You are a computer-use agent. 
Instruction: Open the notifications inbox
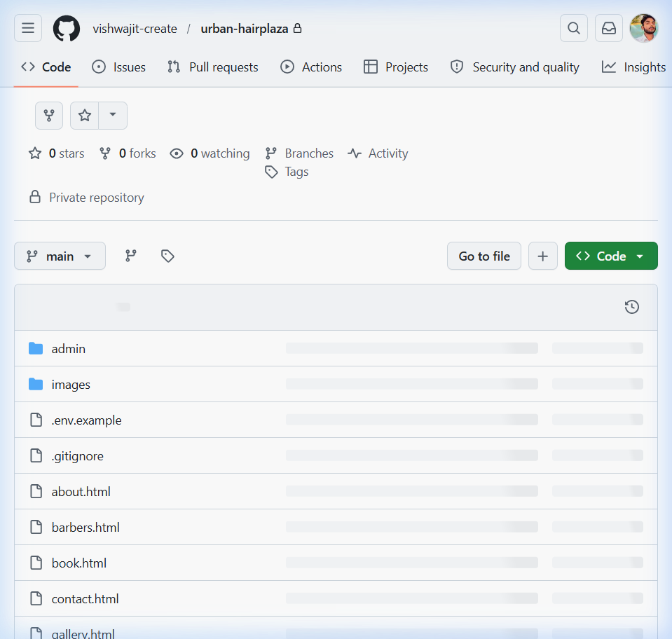(x=608, y=28)
